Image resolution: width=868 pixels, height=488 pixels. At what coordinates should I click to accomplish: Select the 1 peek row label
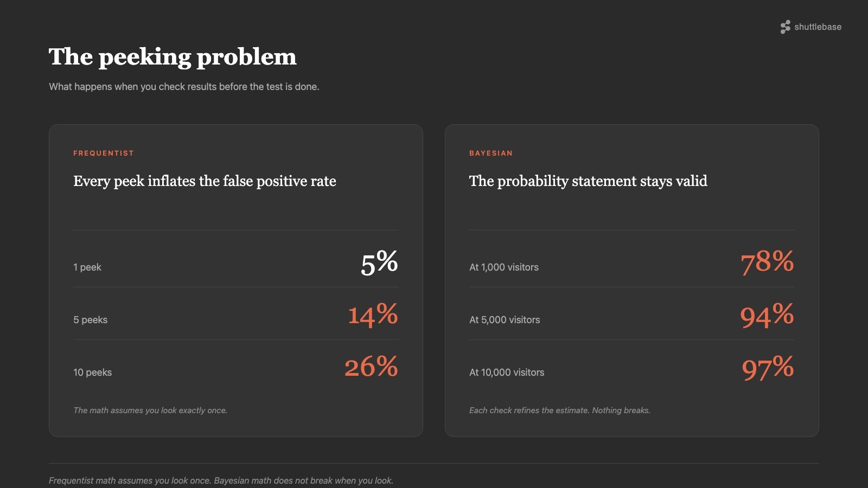coord(87,267)
